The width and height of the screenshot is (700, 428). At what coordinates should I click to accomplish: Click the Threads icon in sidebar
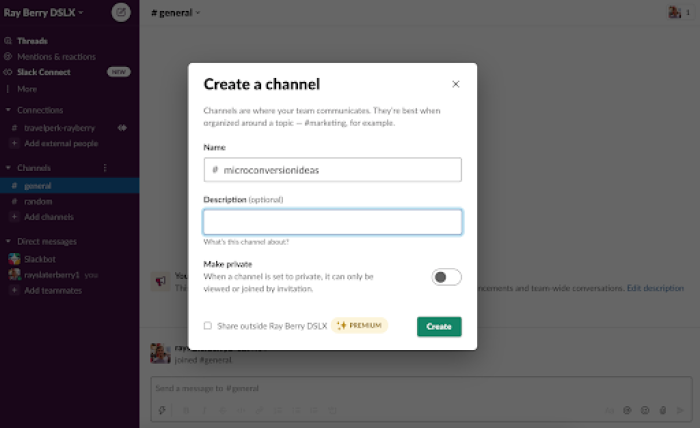pyautogui.click(x=8, y=41)
